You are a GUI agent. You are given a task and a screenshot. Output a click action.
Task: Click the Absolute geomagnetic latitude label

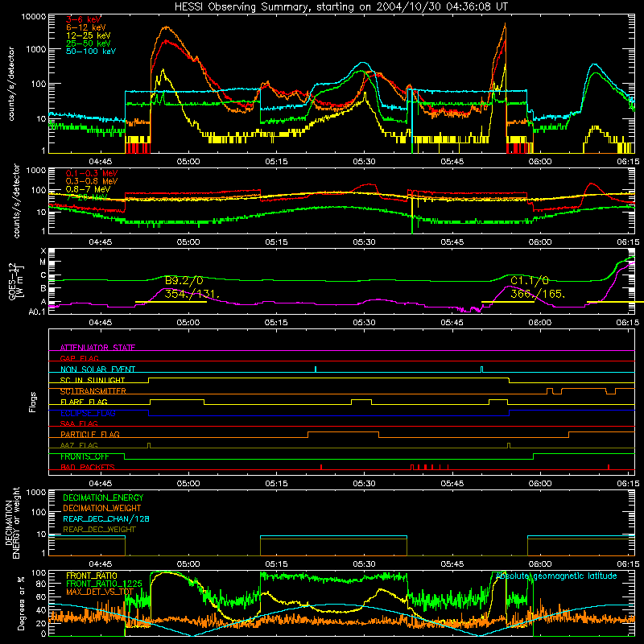556,576
